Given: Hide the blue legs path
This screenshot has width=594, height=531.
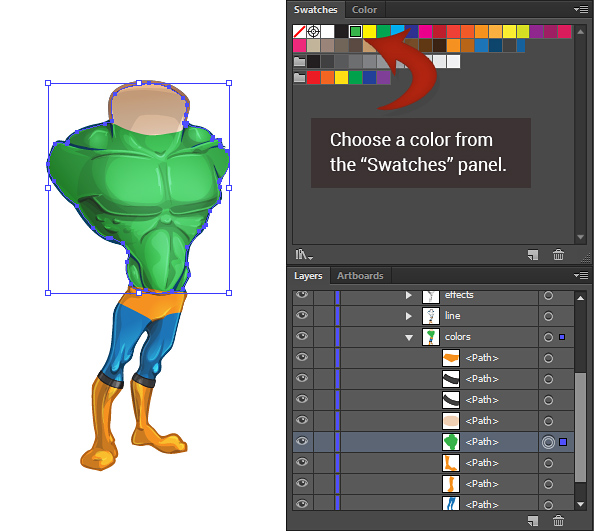Looking at the screenshot, I should click(302, 504).
